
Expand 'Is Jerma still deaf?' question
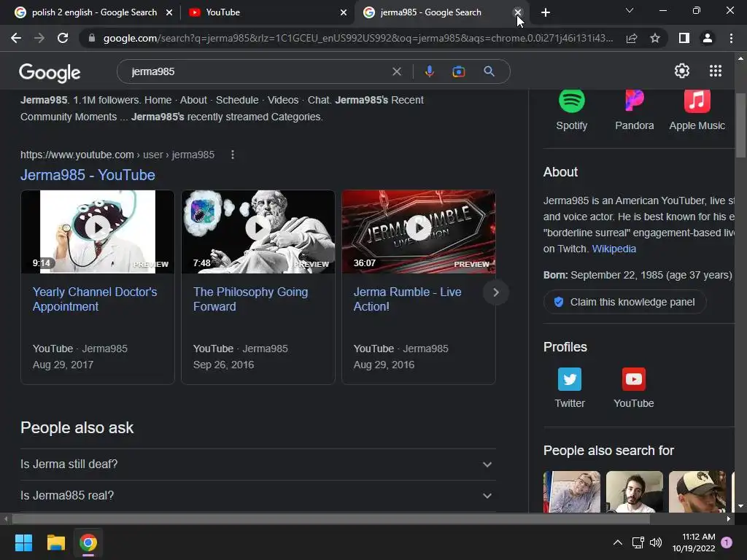pos(258,464)
